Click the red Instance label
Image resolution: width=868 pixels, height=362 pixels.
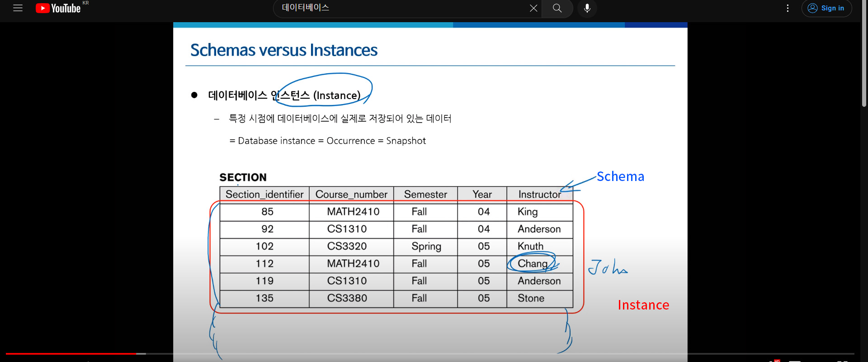pos(643,305)
